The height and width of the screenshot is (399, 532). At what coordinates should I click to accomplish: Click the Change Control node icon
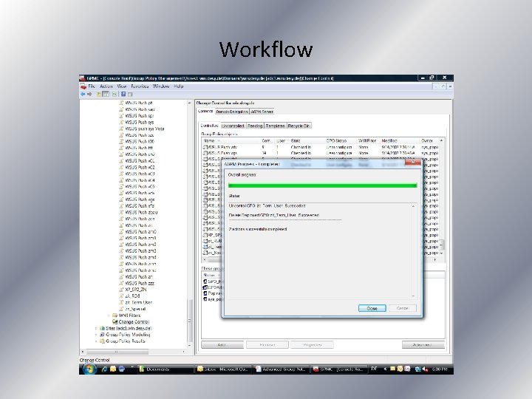(115, 321)
